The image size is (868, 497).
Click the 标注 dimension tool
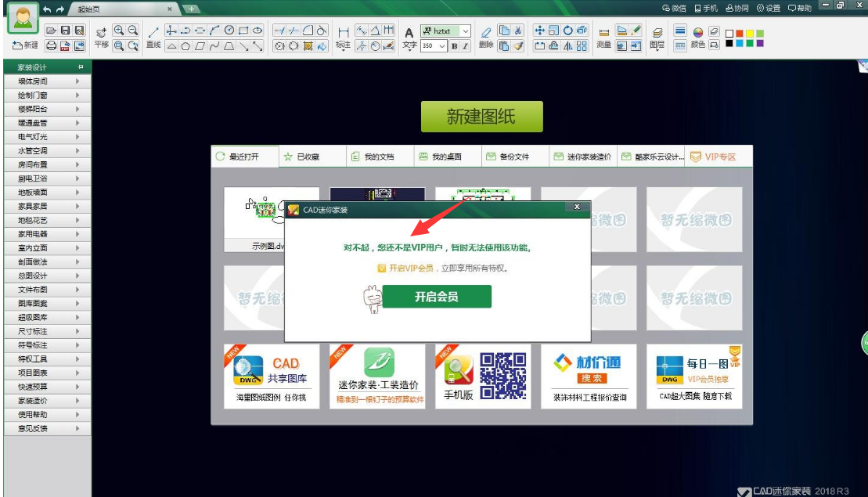coord(344,38)
